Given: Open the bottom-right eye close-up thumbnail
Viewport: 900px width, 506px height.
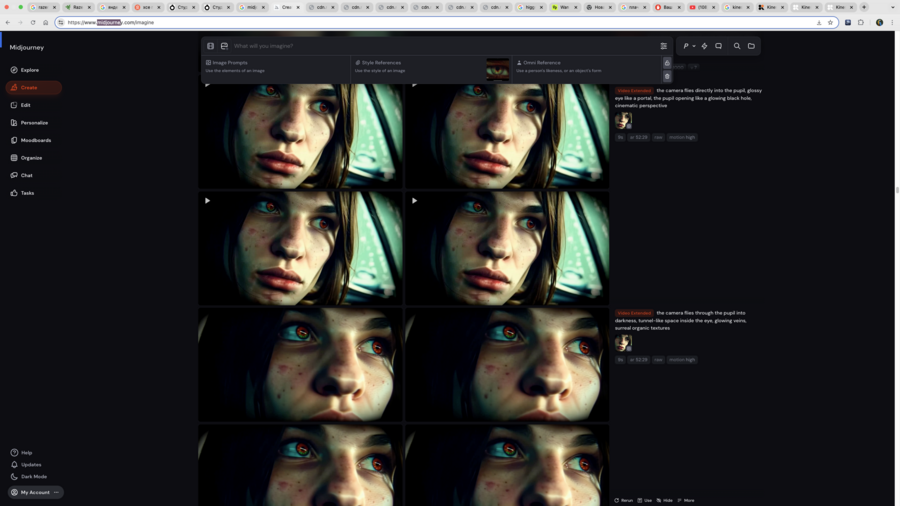Looking at the screenshot, I should 507,465.
